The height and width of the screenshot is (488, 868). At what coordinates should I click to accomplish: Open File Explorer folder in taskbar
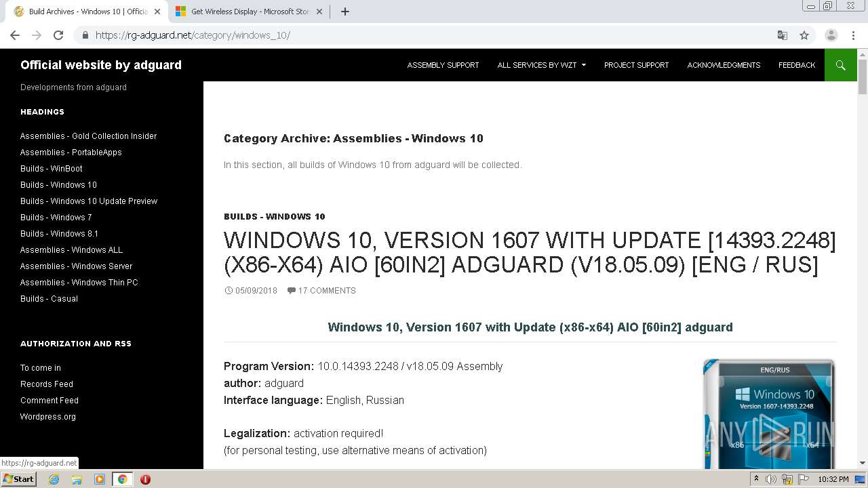click(x=77, y=479)
